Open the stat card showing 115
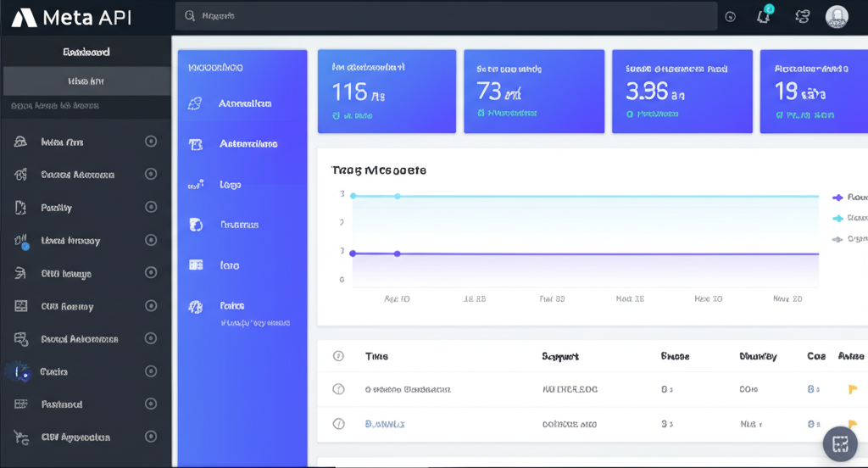 [387, 92]
